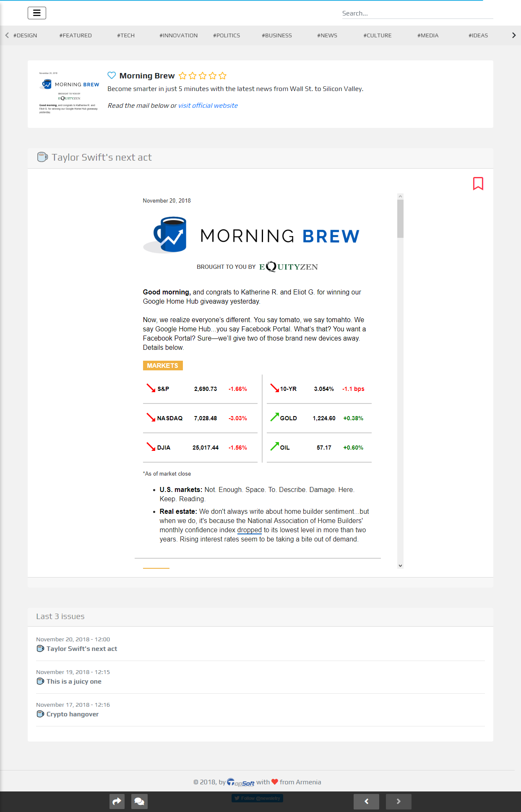
Task: Go to next issue with right arrow button
Action: pyautogui.click(x=399, y=802)
